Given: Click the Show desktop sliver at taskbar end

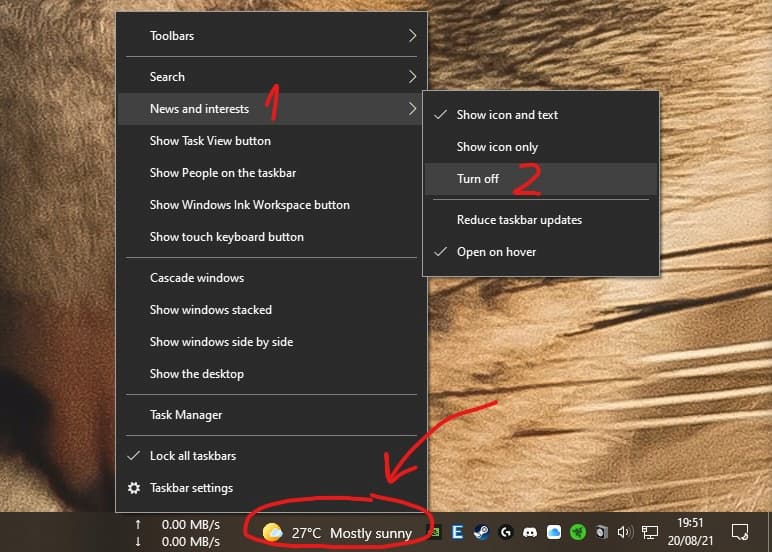Looking at the screenshot, I should click(x=770, y=532).
